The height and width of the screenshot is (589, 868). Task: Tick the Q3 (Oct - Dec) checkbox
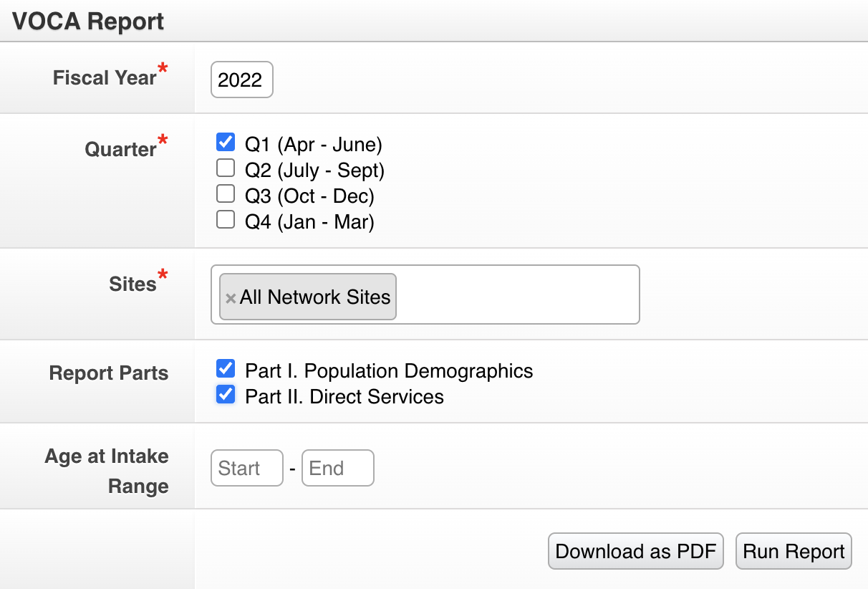pos(226,194)
